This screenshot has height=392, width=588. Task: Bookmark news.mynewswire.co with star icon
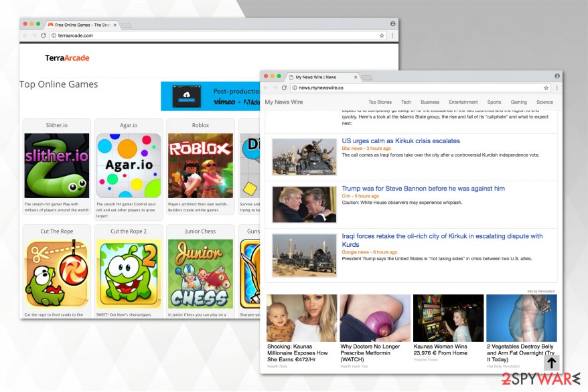click(546, 88)
